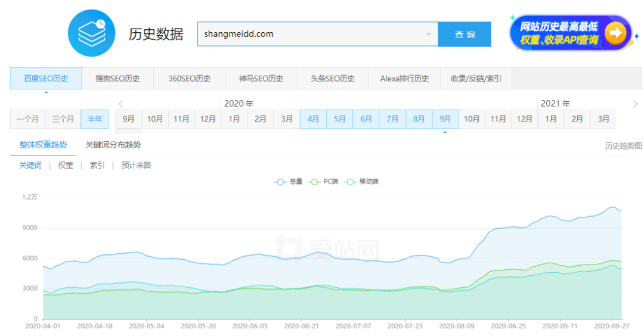644x336 pixels.
Task: Select 10月 before 2020 on timeline
Action: click(x=155, y=119)
